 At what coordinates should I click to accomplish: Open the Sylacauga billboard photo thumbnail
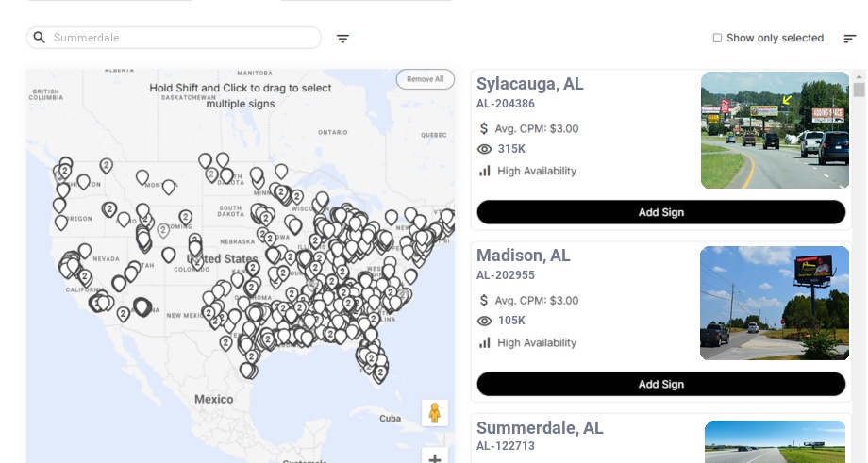coord(775,130)
